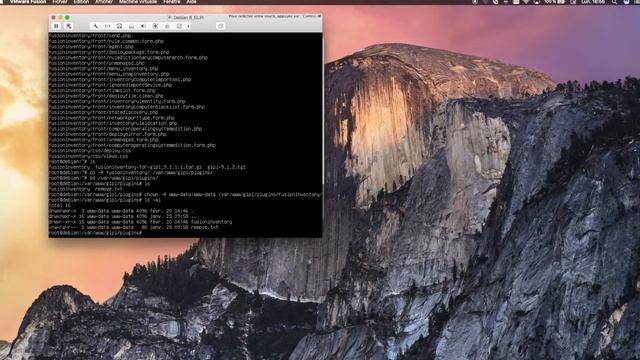Screen dimensions: 640x360
Task: Close the Debian VM window
Action: [x=53, y=18]
